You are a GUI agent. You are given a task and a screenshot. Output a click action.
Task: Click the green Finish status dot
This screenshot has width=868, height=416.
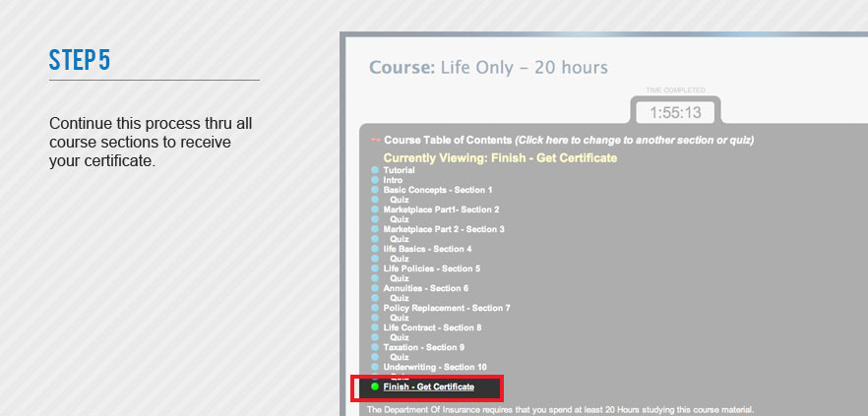click(x=375, y=386)
